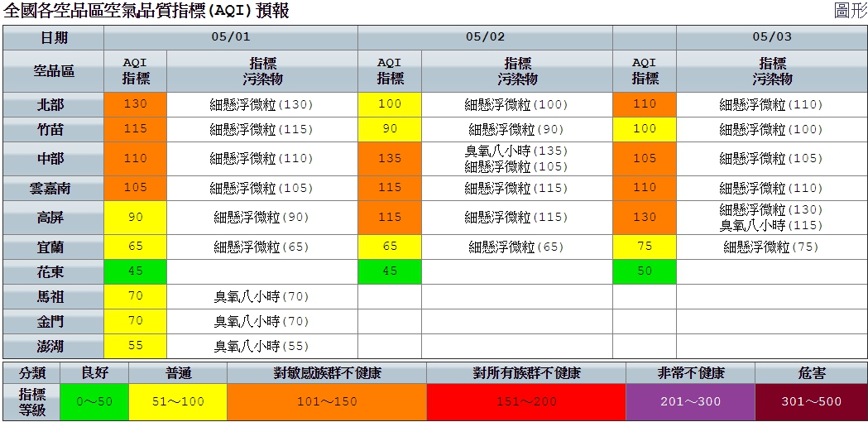This screenshot has width=868, height=422.
Task: Click 高屏 AQI value 90 for 05/01
Action: 136,218
